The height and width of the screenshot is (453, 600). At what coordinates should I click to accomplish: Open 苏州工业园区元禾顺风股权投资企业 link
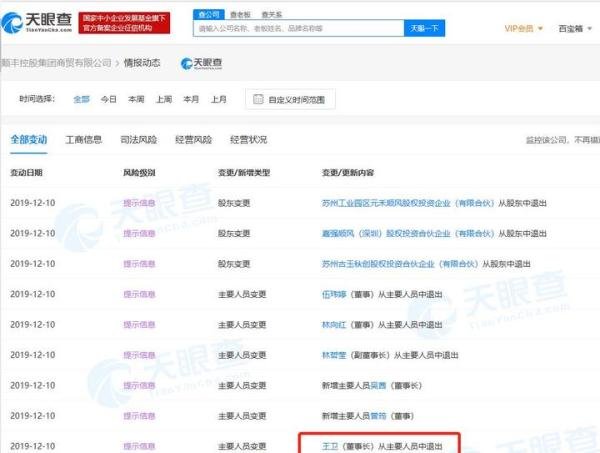point(408,203)
